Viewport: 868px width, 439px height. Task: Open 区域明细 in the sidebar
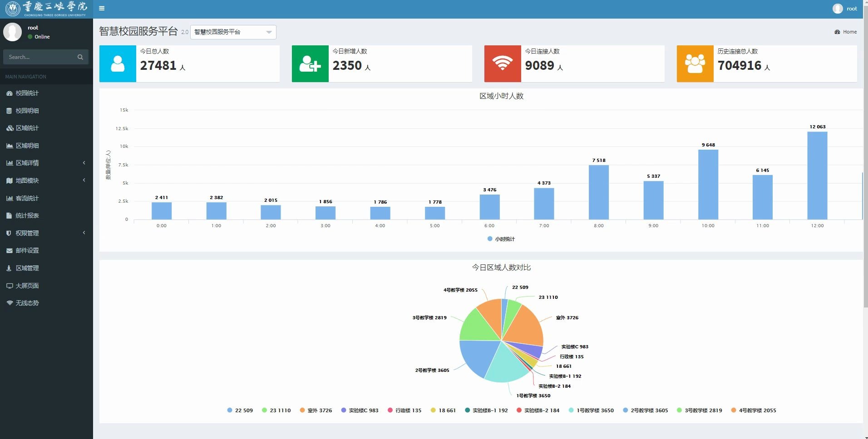(x=46, y=146)
